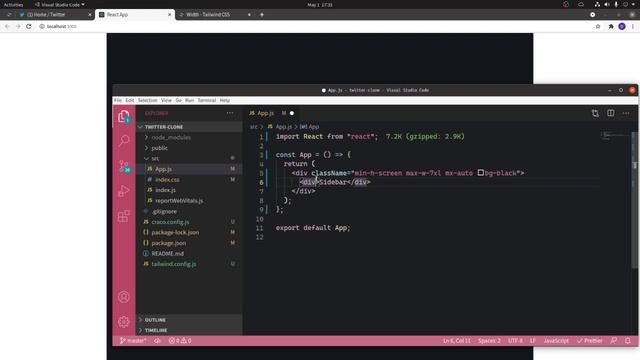Open the .gitignore file
Viewport: 640px width, 360px height.
point(164,211)
